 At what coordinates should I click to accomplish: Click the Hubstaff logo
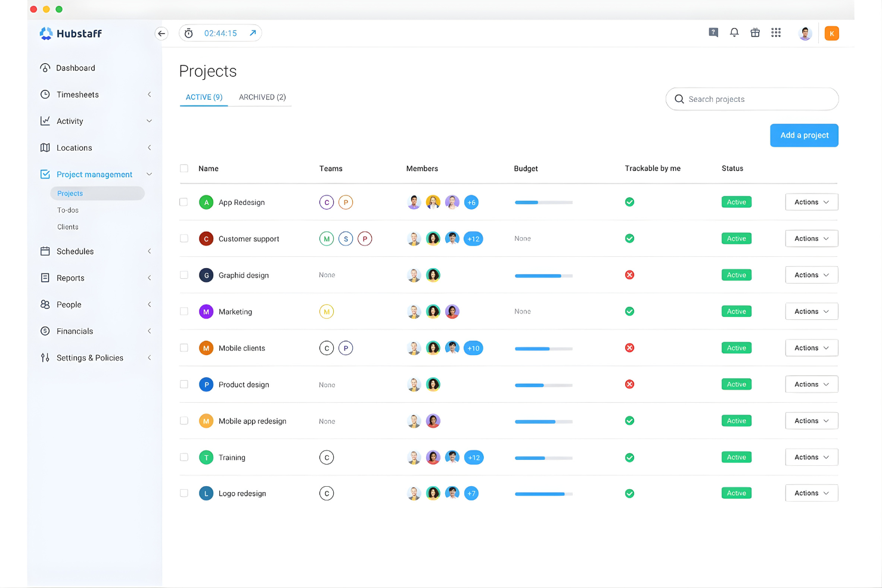click(x=70, y=33)
